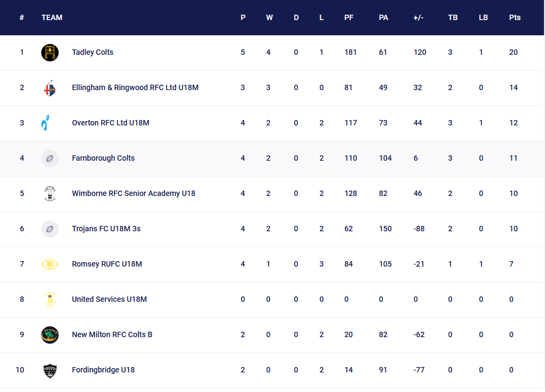Image resolution: width=545 pixels, height=392 pixels.
Task: Open Wimborne RFC Senior Academy U18 link
Action: click(134, 194)
